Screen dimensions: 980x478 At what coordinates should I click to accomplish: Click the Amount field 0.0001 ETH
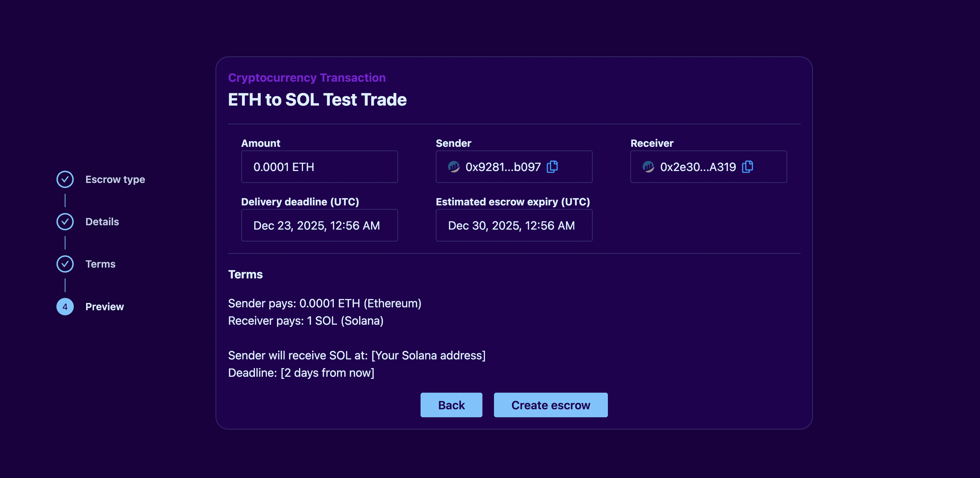tap(319, 167)
